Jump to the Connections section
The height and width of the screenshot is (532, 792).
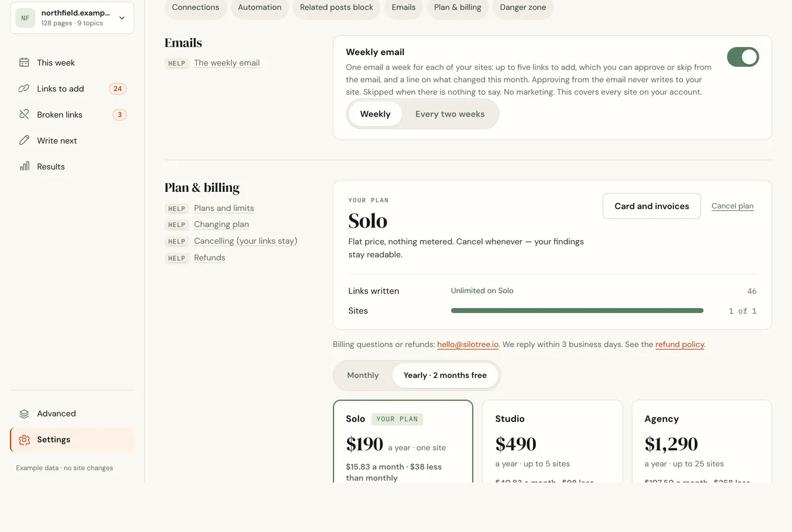(196, 7)
